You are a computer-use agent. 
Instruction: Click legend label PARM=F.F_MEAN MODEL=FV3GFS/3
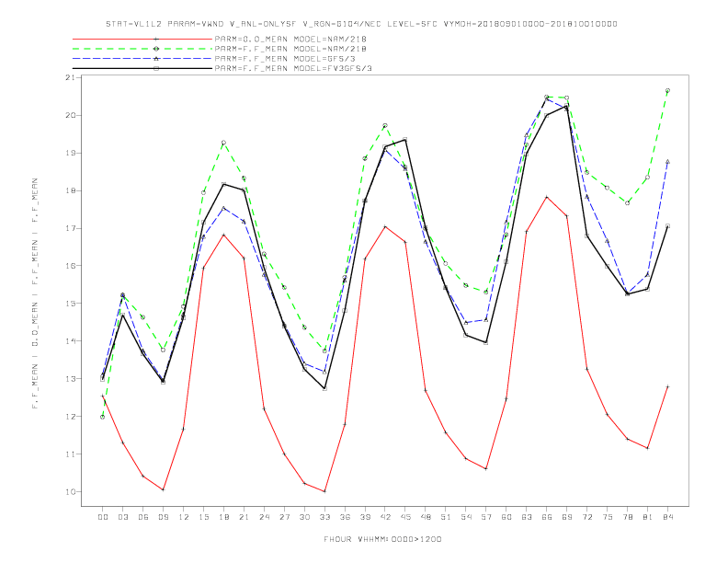293,68
